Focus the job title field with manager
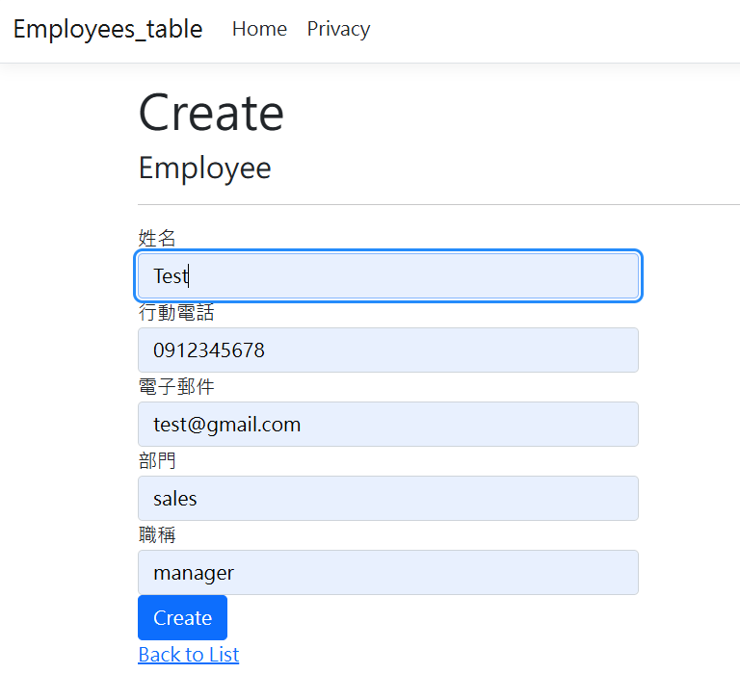 tap(387, 573)
